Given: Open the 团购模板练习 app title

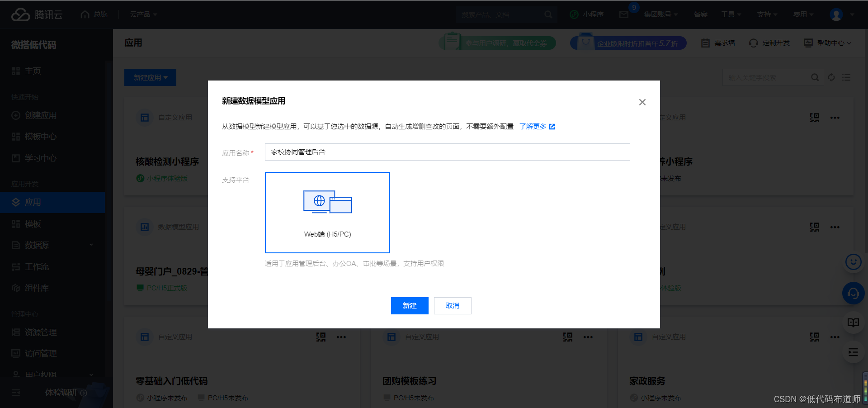Looking at the screenshot, I should pos(410,381).
